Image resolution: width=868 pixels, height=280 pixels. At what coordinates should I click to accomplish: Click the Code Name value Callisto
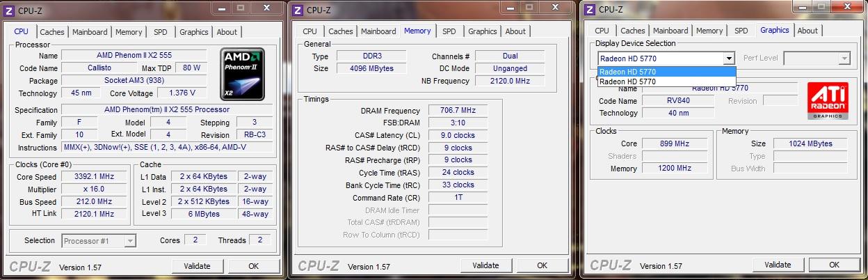pyautogui.click(x=99, y=68)
